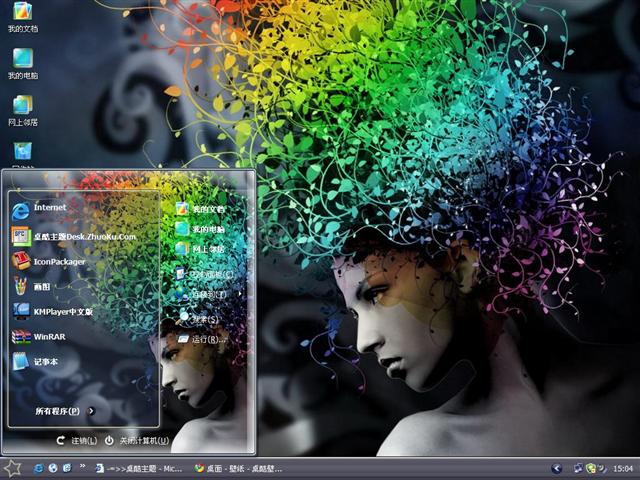
Task: Select 我的文档 desktop icon
Action: (23, 17)
